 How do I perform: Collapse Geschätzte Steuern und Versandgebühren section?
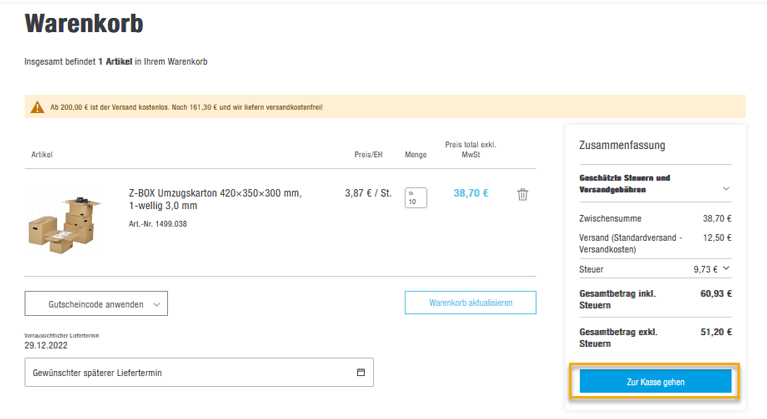[x=724, y=188]
